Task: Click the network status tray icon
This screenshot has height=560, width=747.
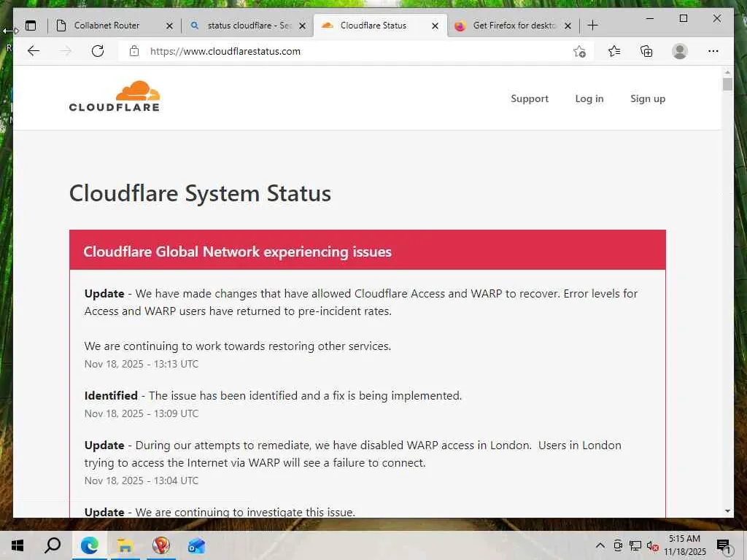Action: 635,545
